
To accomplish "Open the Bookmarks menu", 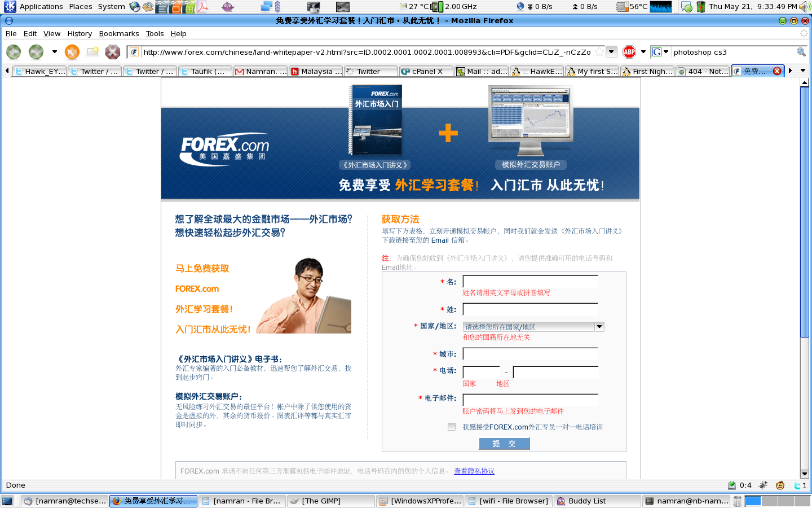I will coord(118,34).
